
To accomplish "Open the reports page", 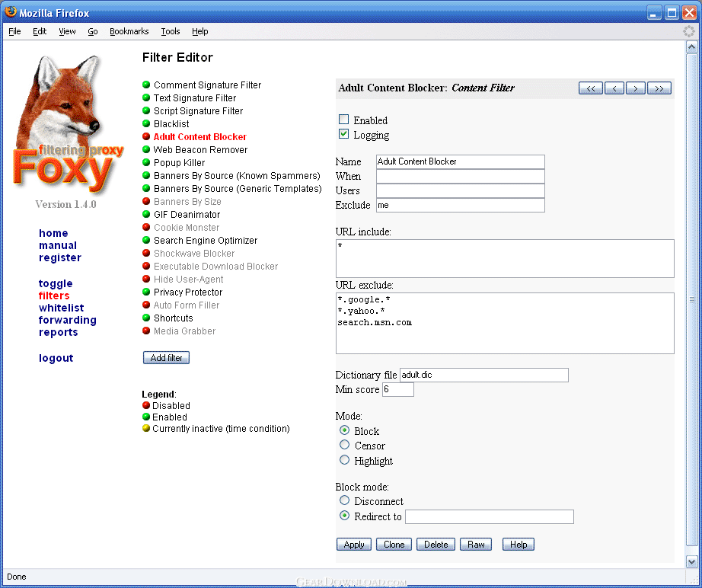I will (x=58, y=332).
